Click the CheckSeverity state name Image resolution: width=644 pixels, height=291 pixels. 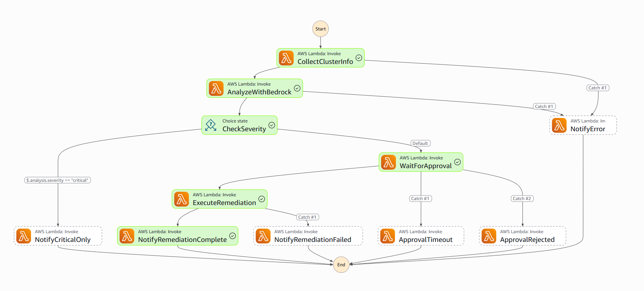point(244,129)
